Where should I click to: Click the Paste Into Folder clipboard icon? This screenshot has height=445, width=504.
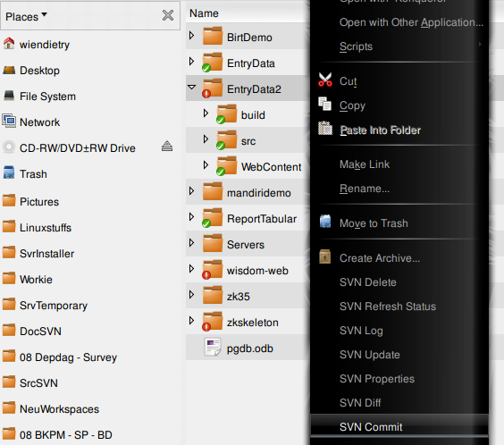[325, 128]
